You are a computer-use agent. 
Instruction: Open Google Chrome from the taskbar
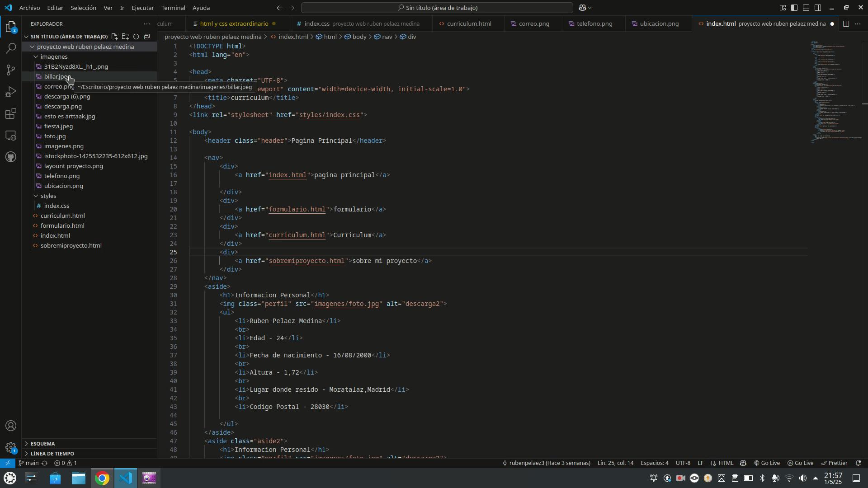102,478
